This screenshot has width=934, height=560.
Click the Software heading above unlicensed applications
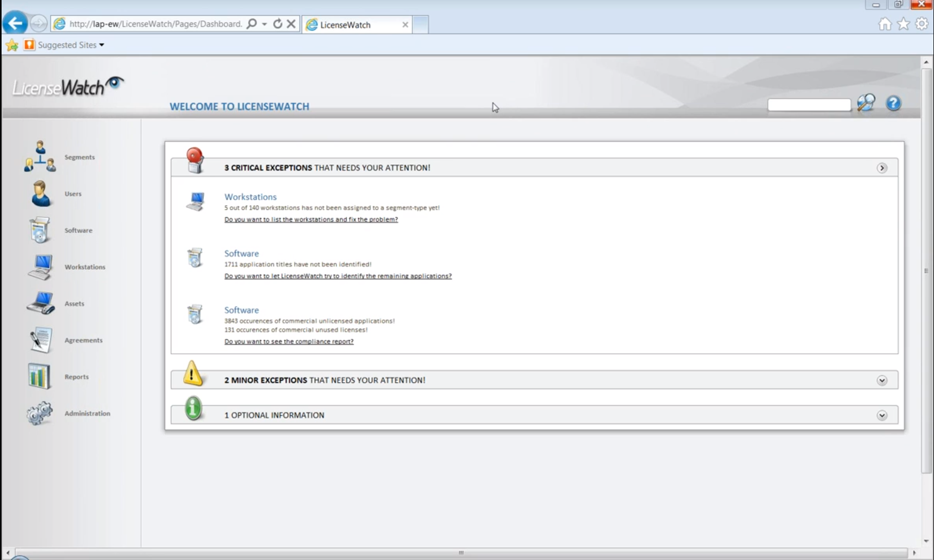(242, 309)
